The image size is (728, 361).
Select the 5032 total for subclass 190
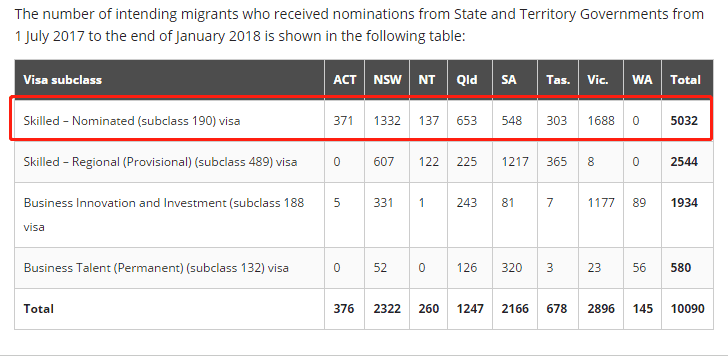[684, 121]
